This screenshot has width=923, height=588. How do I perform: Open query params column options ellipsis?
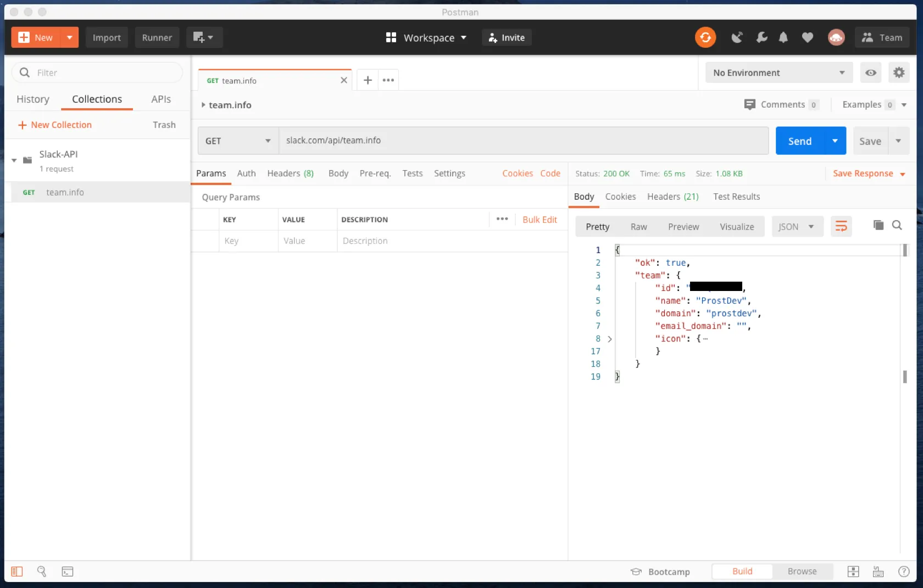(x=502, y=219)
